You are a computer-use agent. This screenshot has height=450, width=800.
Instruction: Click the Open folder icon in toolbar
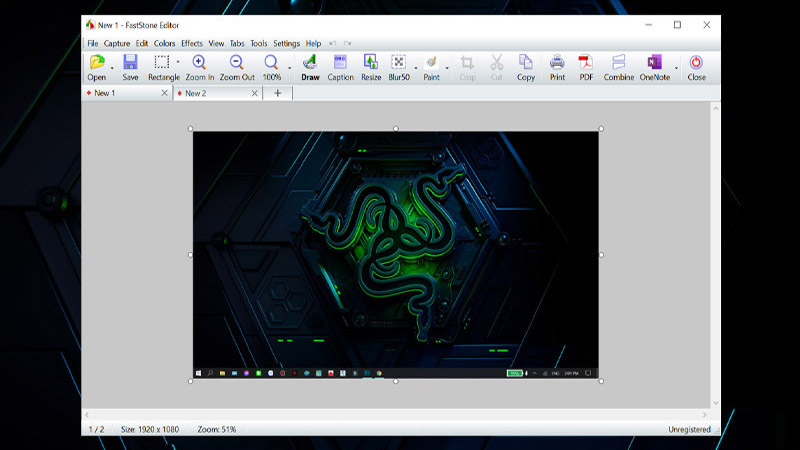click(x=97, y=62)
